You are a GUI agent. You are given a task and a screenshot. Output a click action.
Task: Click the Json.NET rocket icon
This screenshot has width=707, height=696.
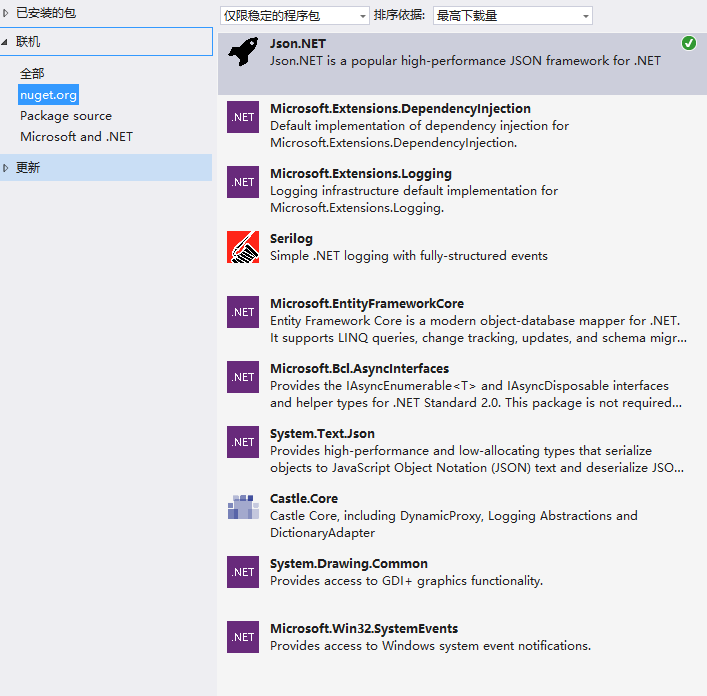pyautogui.click(x=243, y=52)
